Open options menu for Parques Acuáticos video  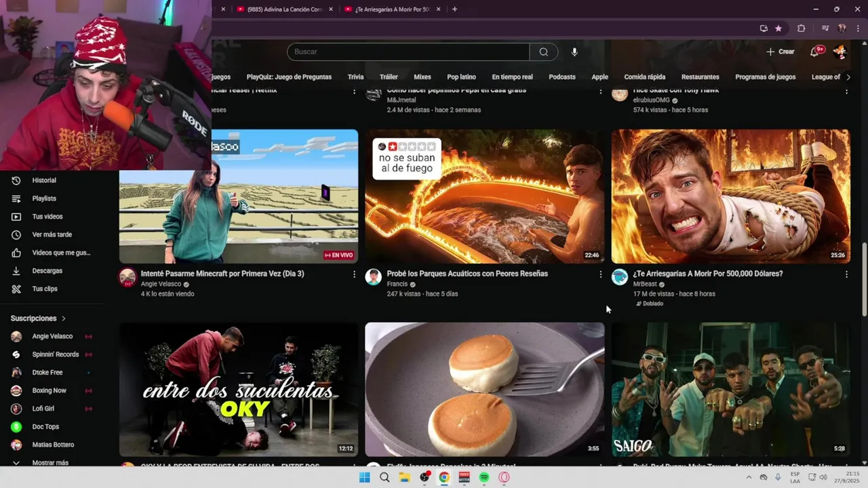[x=600, y=274]
